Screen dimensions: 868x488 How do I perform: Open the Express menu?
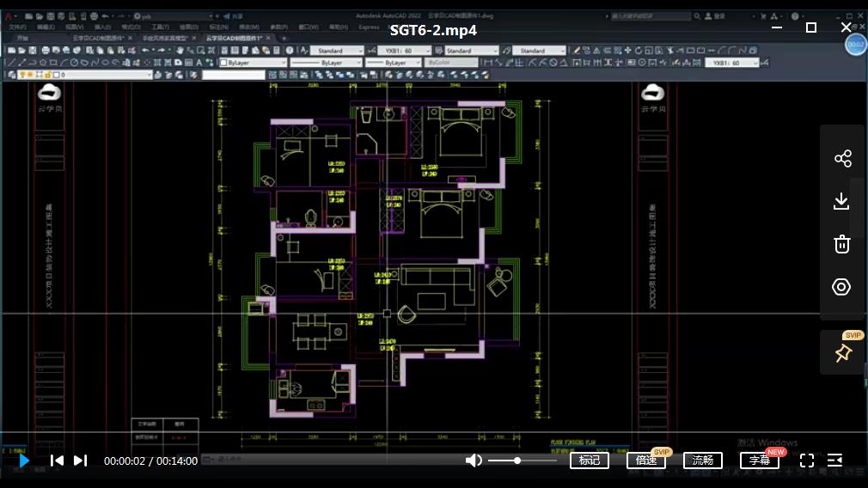point(369,27)
